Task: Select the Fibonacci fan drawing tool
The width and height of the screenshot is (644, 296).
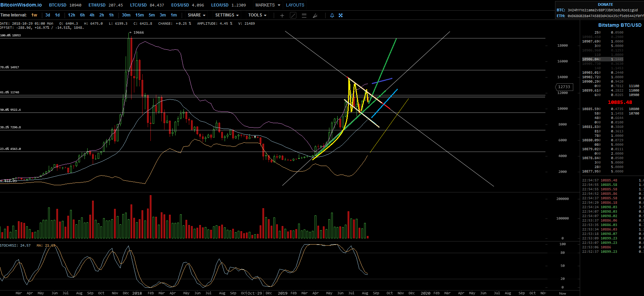Action: (315, 15)
